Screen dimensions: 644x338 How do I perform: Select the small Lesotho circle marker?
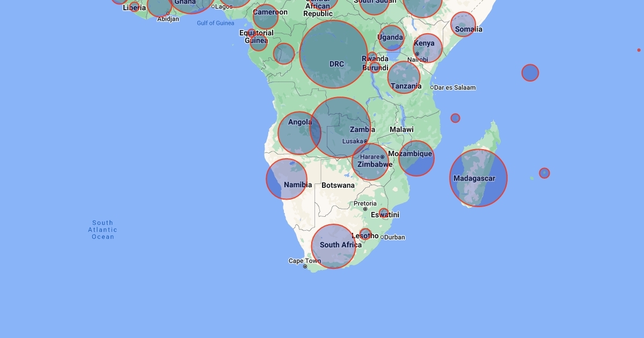pyautogui.click(x=365, y=234)
